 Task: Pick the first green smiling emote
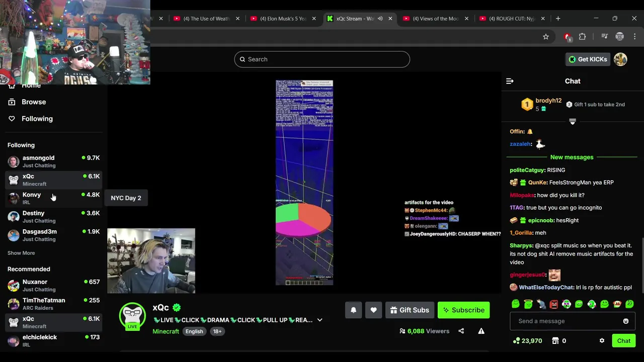coord(515,304)
